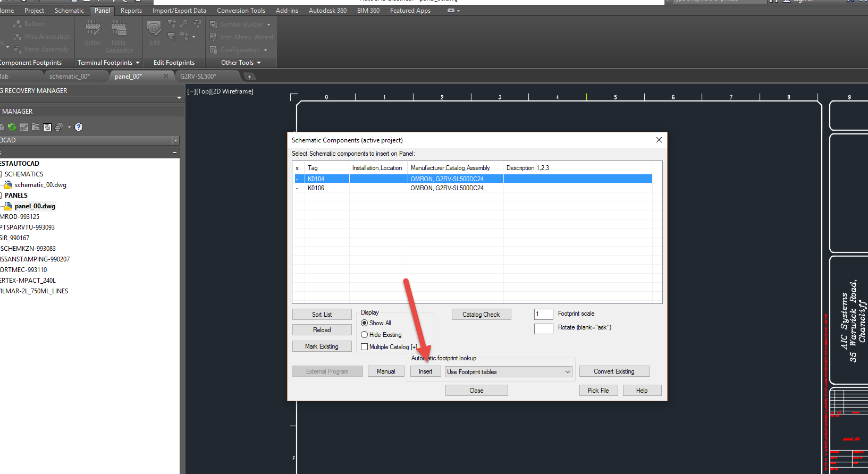
Task: Click the Rotate input field
Action: point(543,328)
